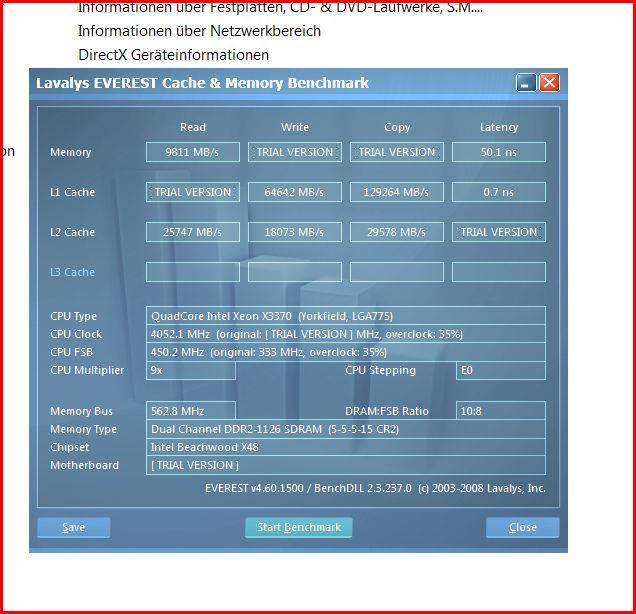Click the empty L3 Cache Copy box
The width and height of the screenshot is (636, 614).
[x=397, y=272]
